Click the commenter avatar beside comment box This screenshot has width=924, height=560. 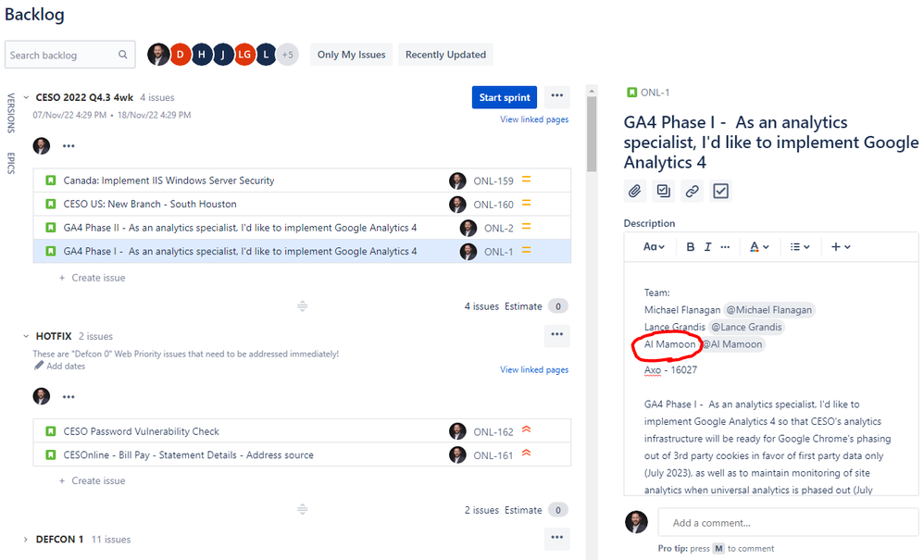[636, 522]
